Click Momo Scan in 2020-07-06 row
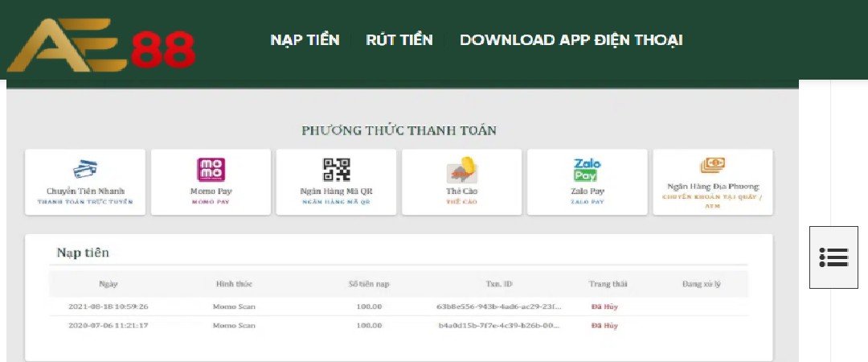 (x=234, y=326)
